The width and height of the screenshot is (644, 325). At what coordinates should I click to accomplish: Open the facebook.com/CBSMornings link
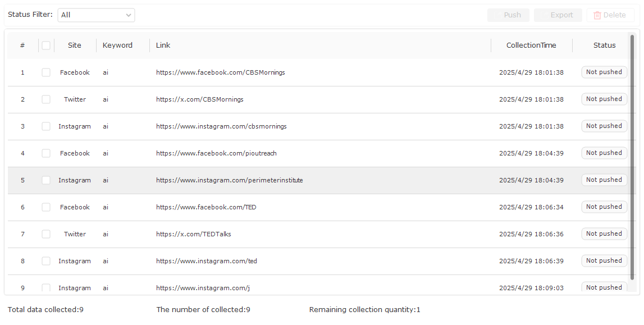(221, 72)
